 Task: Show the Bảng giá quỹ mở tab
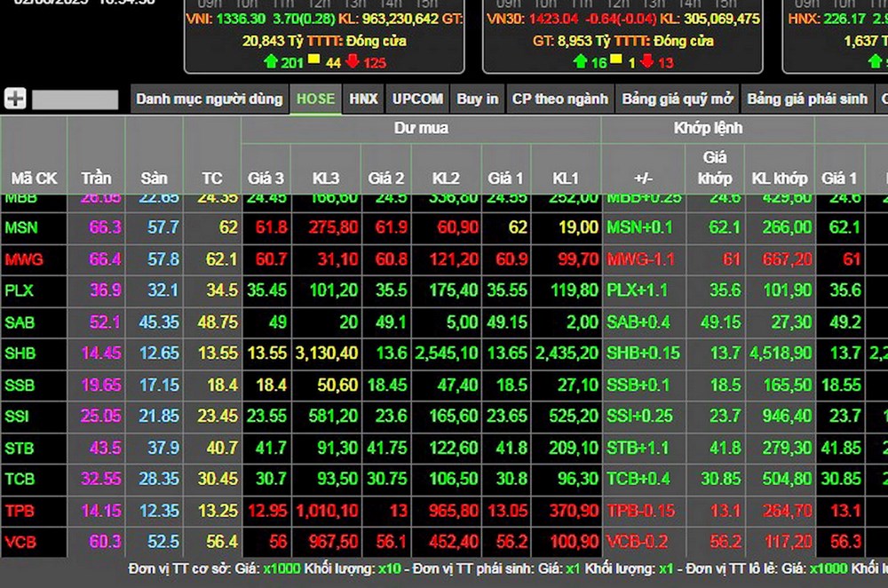point(678,99)
